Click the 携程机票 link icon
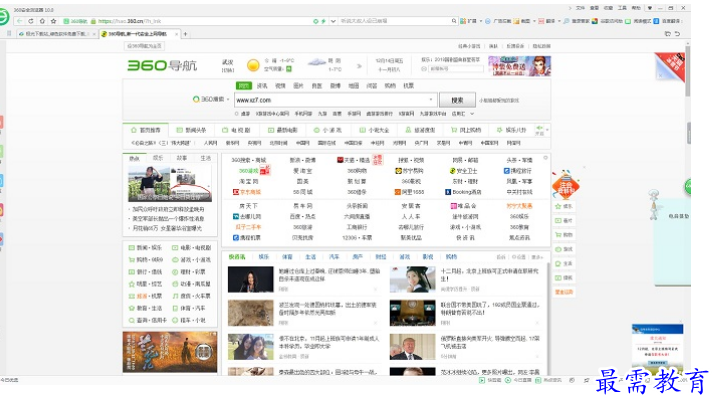The width and height of the screenshot is (717, 413). (236, 238)
